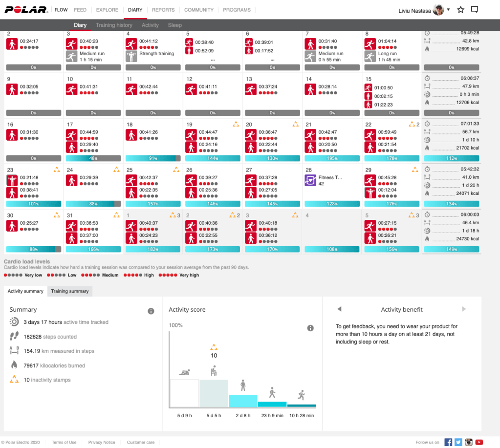
Task: Open the Terms of Use link
Action: (64, 442)
